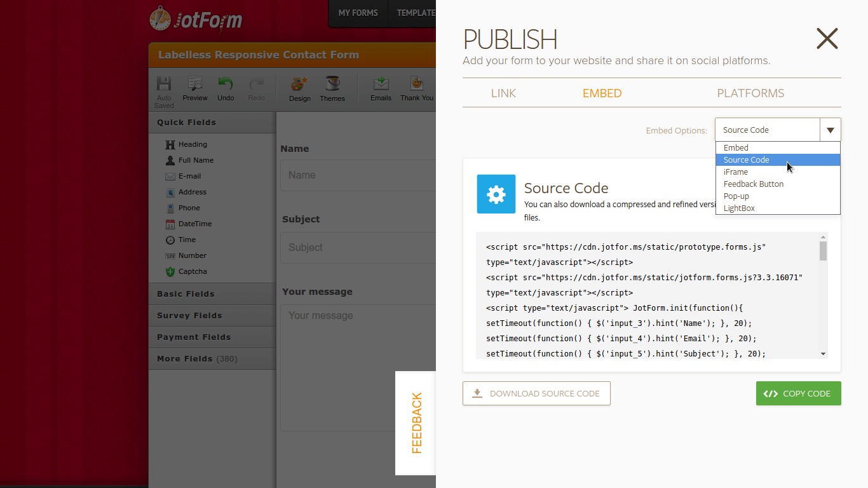Expand the Survey Fields section
The height and width of the screenshot is (488, 868).
pos(212,316)
